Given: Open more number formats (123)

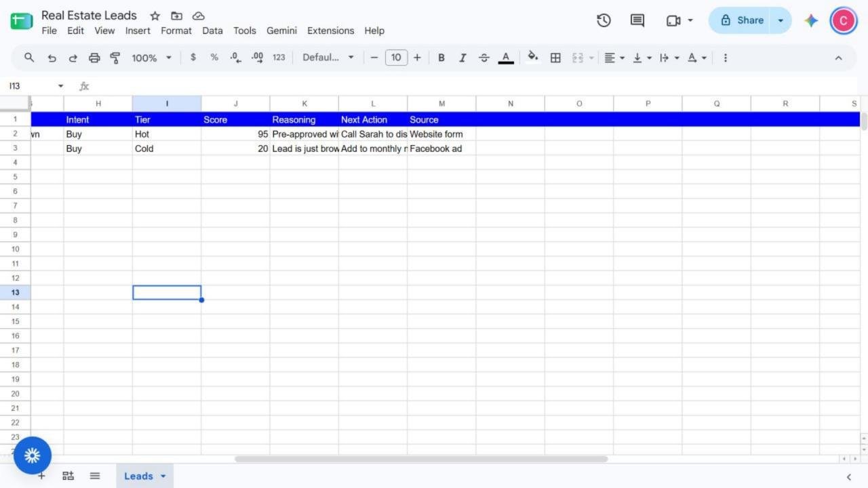Looking at the screenshot, I should pos(279,58).
